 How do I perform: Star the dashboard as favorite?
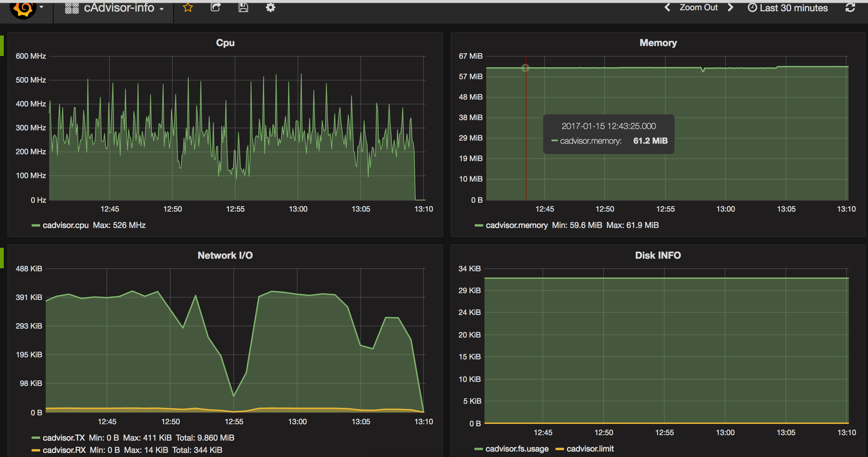coord(188,7)
